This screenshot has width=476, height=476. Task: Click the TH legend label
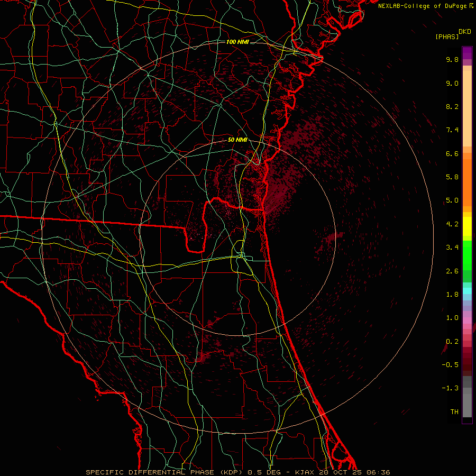click(454, 412)
